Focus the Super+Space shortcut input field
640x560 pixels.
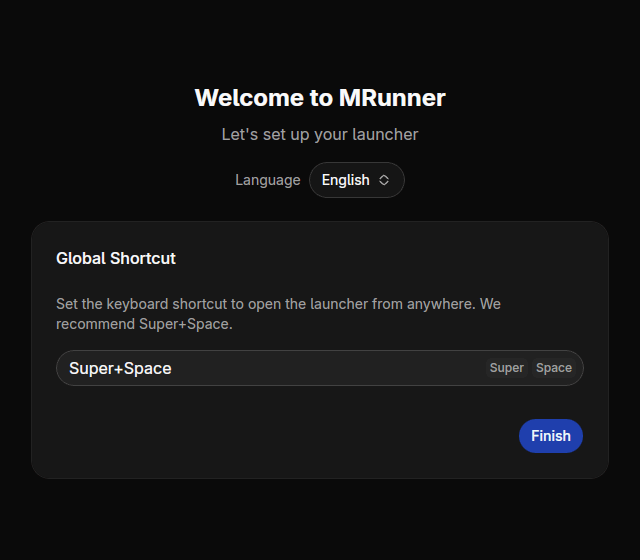(x=320, y=368)
